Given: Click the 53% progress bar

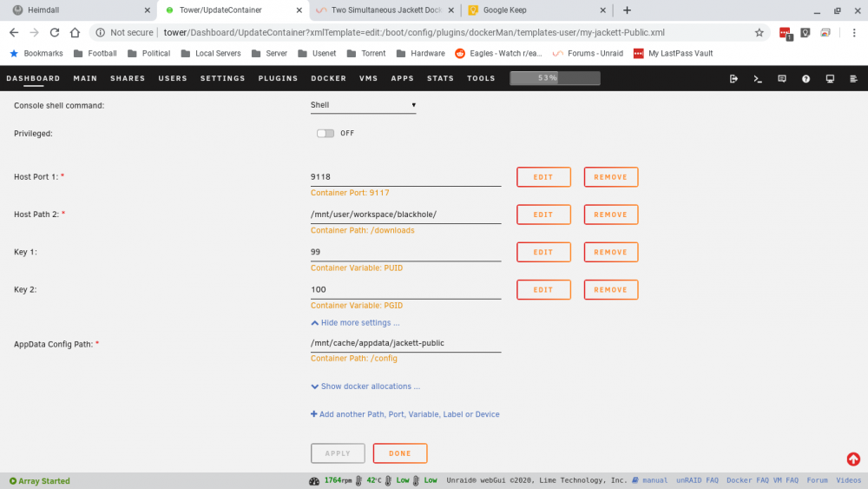Looking at the screenshot, I should point(555,78).
